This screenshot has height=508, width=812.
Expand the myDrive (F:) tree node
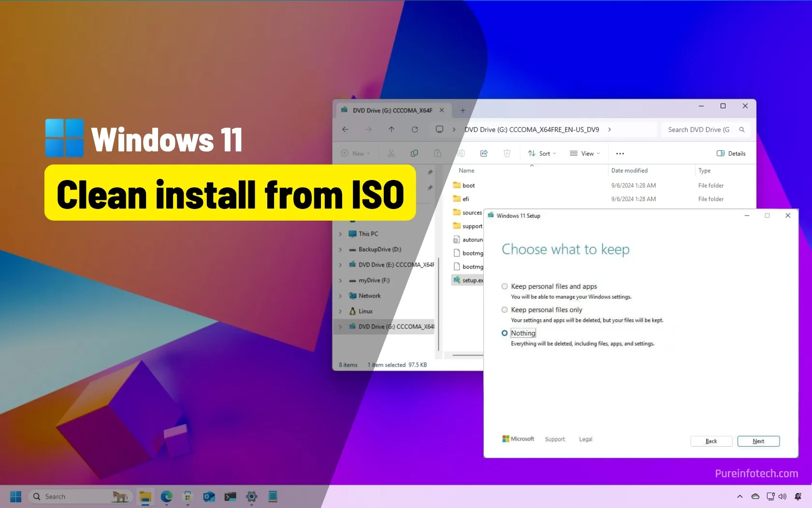coord(340,280)
